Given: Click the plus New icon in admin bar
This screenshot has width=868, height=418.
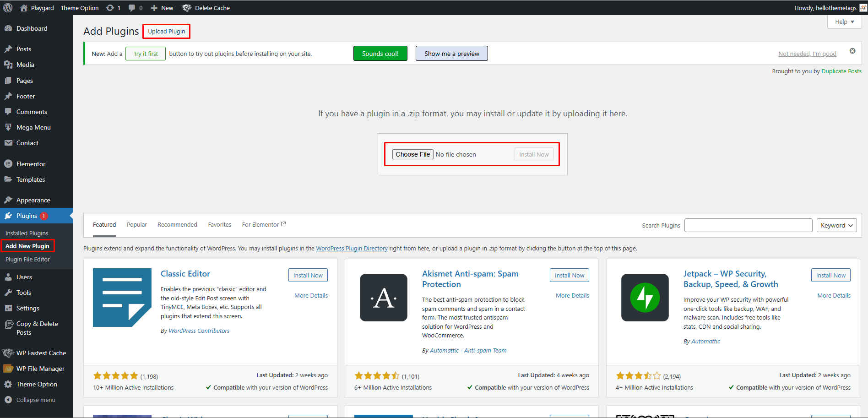Looking at the screenshot, I should point(154,8).
